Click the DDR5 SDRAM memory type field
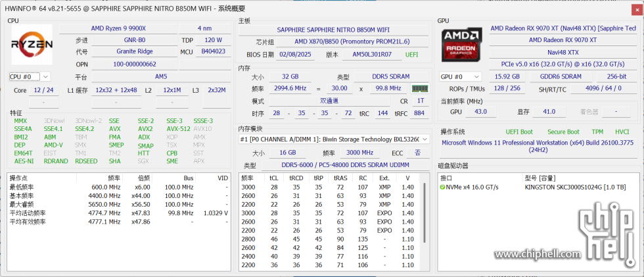The height and width of the screenshot is (277, 644). pos(391,77)
